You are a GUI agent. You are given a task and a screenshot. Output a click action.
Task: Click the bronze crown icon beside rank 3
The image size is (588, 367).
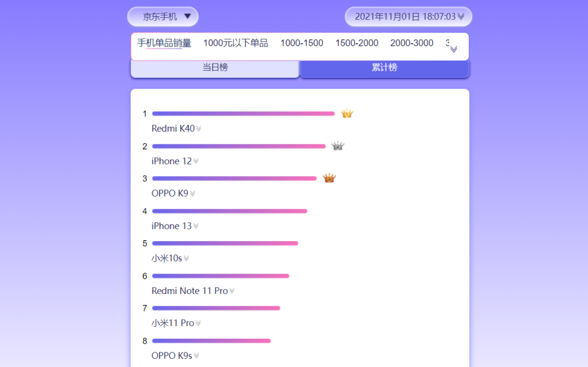tap(329, 178)
